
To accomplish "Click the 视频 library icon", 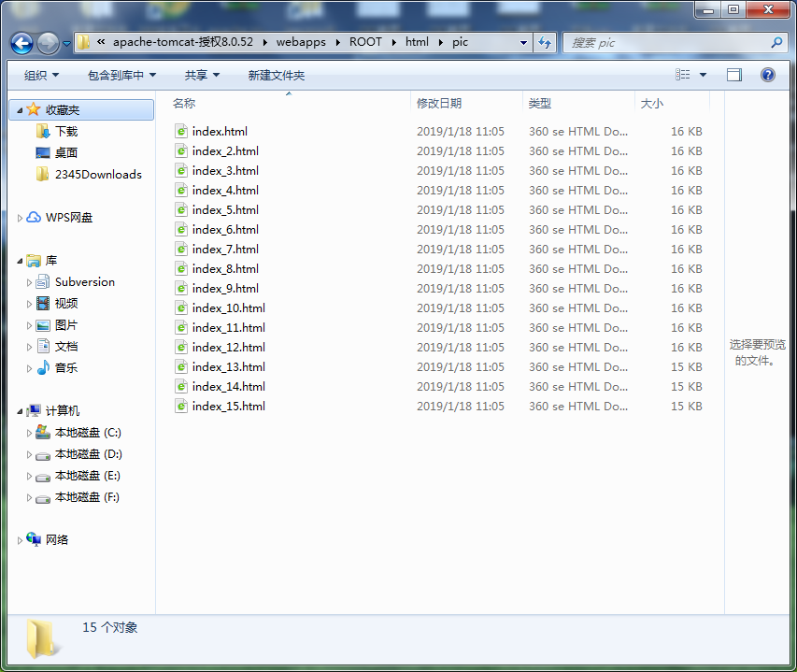I will [43, 304].
